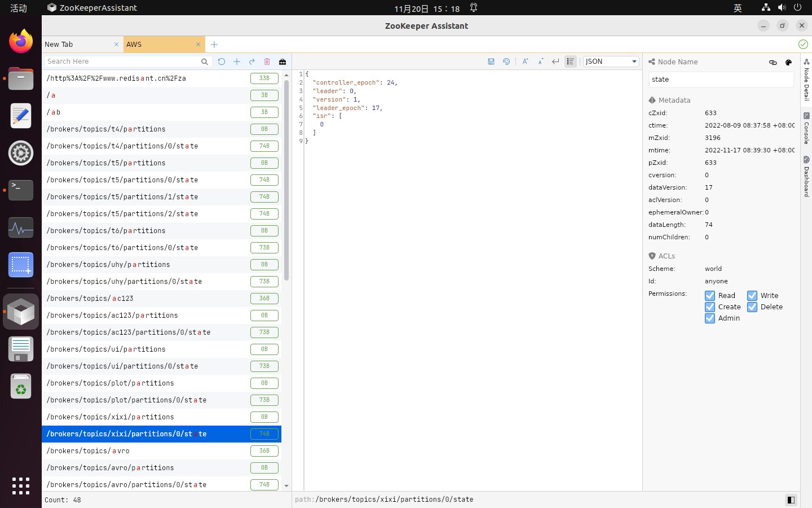812x508 pixels.
Task: Save node data with the floppy disk icon
Action: pyautogui.click(x=491, y=62)
